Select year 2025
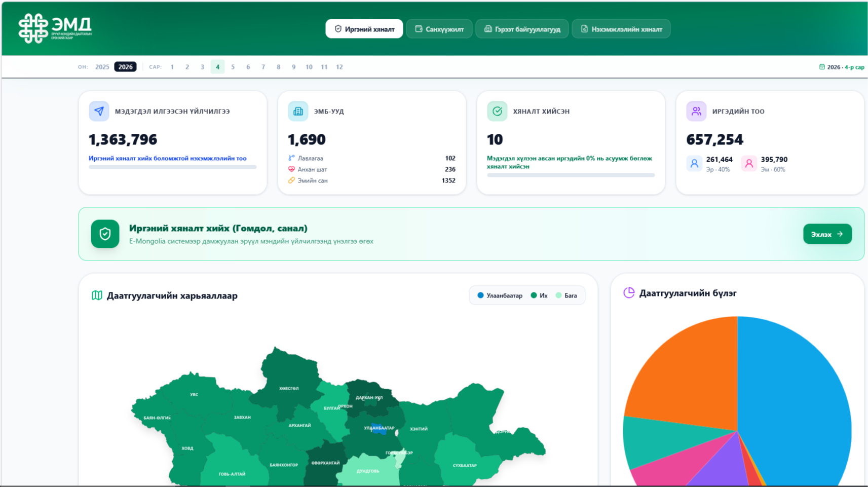The width and height of the screenshot is (868, 487). 102,67
